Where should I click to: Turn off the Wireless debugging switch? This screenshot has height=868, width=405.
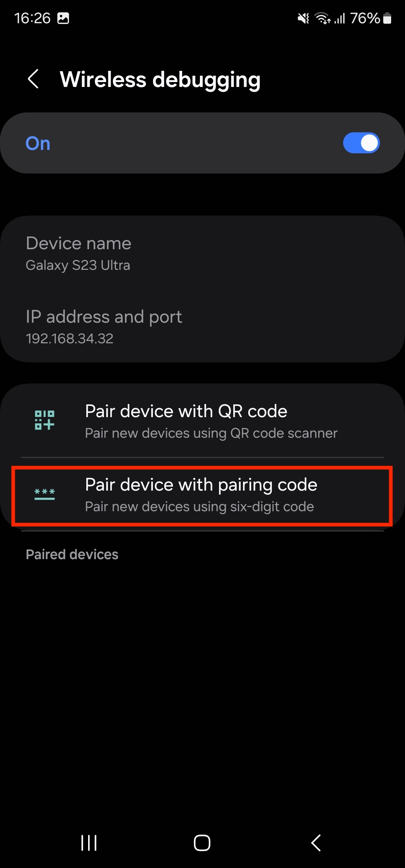coord(361,143)
